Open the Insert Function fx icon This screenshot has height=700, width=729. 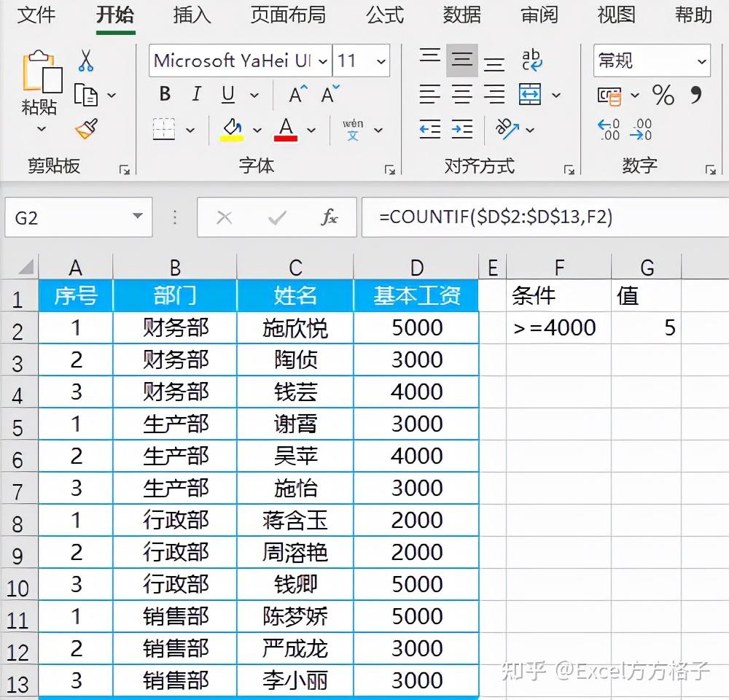pyautogui.click(x=330, y=217)
